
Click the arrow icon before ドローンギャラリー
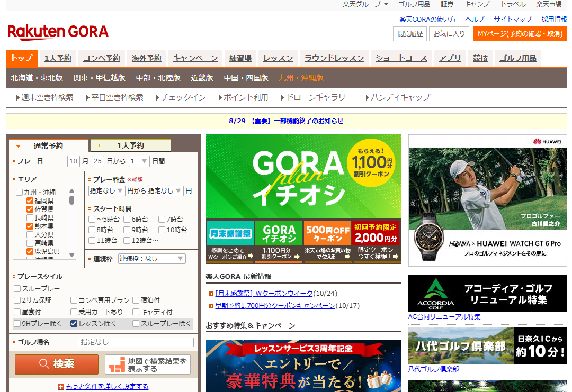282,98
